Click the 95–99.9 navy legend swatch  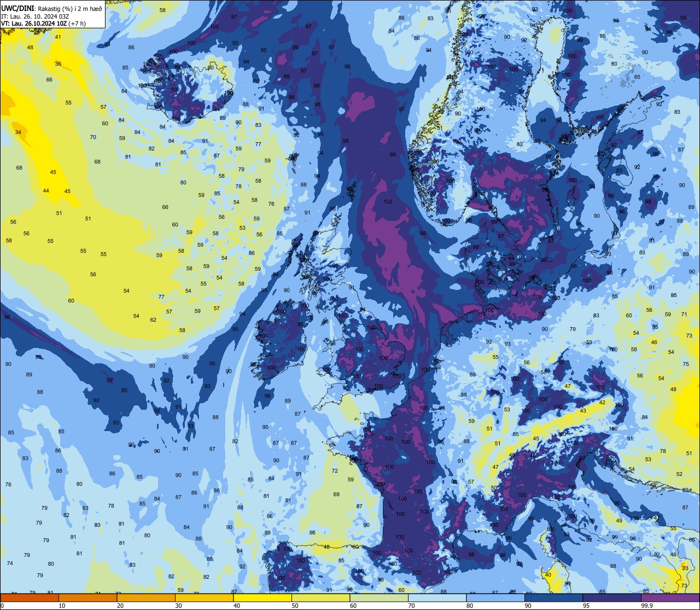[x=612, y=597]
